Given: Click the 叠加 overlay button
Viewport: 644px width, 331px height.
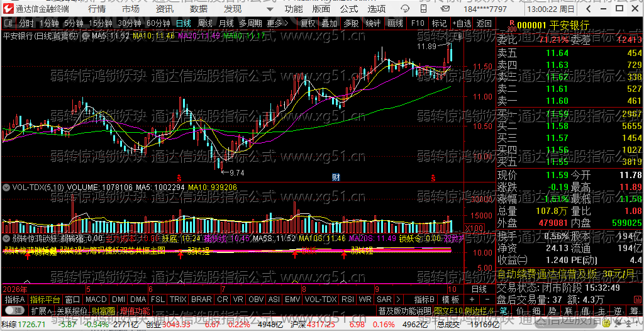Looking at the screenshot, I should click(x=330, y=23).
